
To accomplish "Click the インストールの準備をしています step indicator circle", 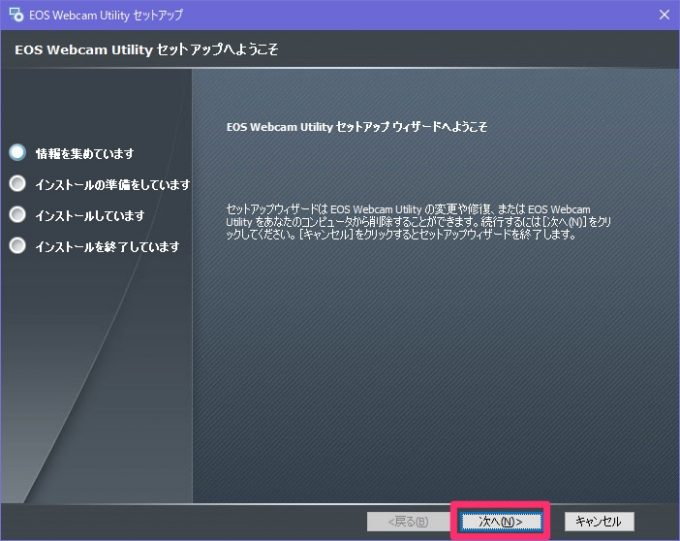I will coord(18,184).
